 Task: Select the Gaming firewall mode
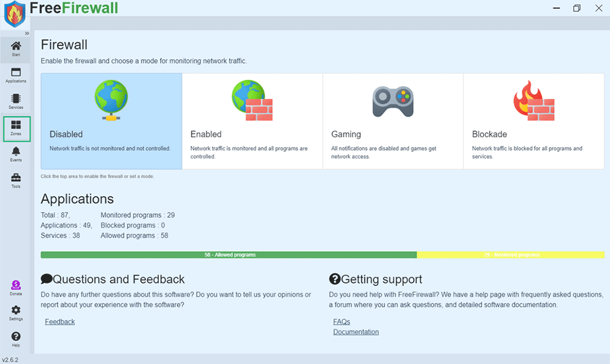coord(393,122)
